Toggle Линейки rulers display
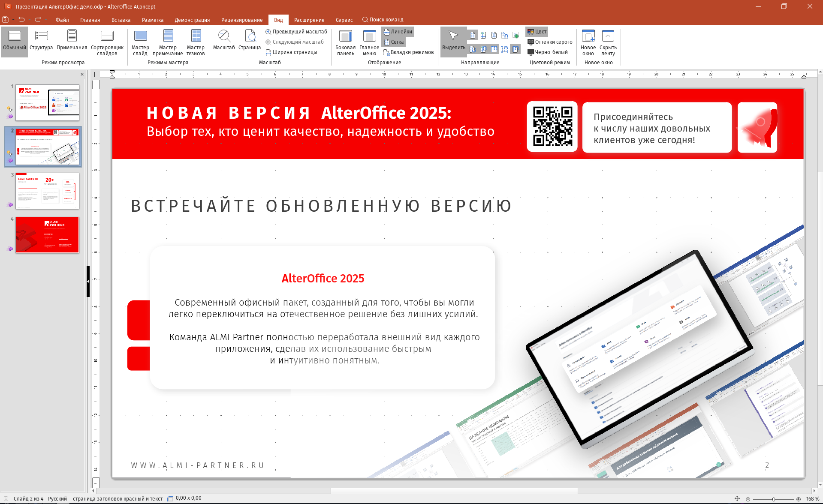The height and width of the screenshot is (504, 823). pyautogui.click(x=398, y=32)
